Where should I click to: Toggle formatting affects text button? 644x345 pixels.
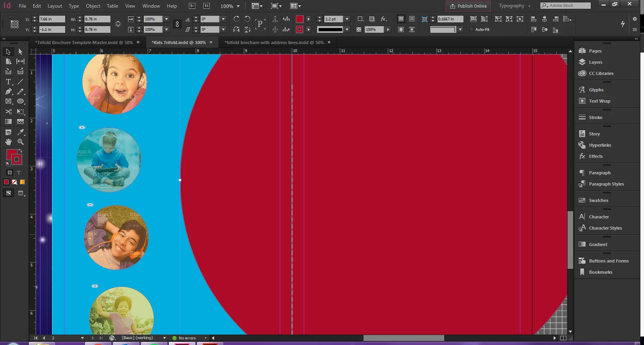point(19,173)
